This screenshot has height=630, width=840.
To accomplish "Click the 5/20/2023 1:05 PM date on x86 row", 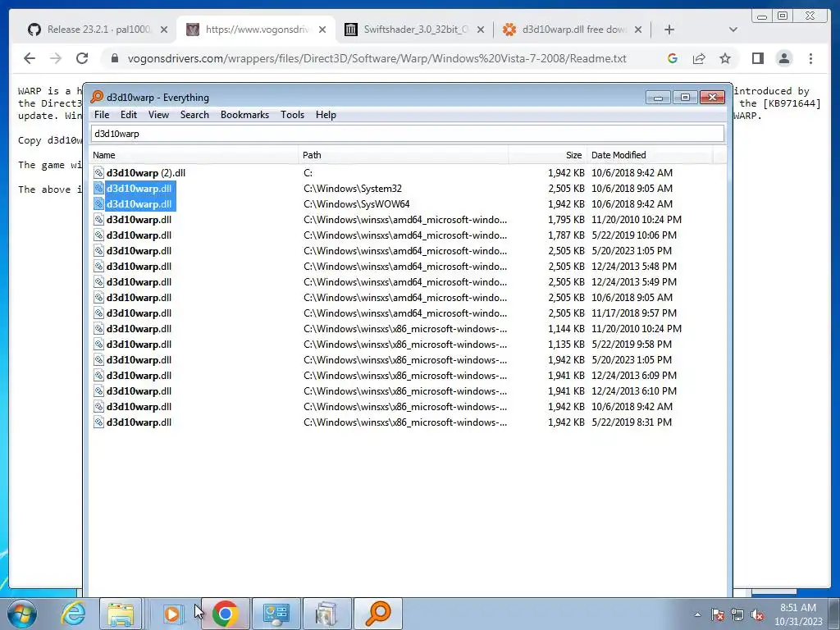I will 632,360.
